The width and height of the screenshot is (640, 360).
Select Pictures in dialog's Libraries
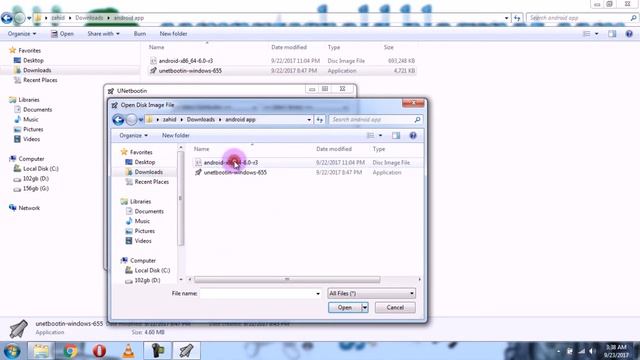pos(144,231)
